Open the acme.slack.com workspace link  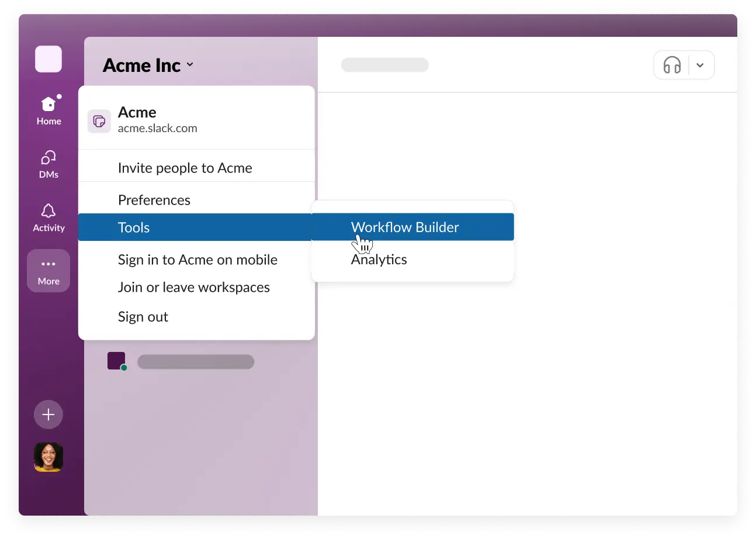(x=157, y=127)
